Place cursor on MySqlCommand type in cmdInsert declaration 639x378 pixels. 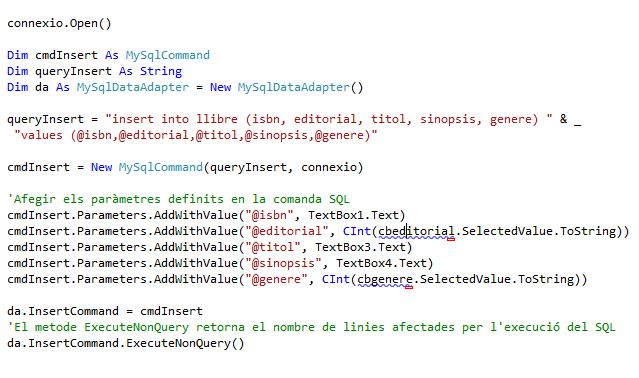(x=167, y=55)
